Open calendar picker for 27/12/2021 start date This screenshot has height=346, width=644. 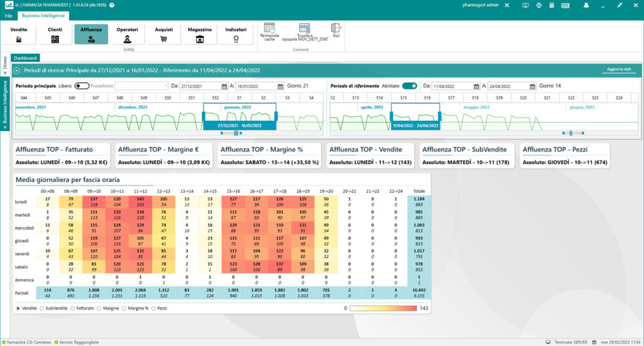pos(224,86)
